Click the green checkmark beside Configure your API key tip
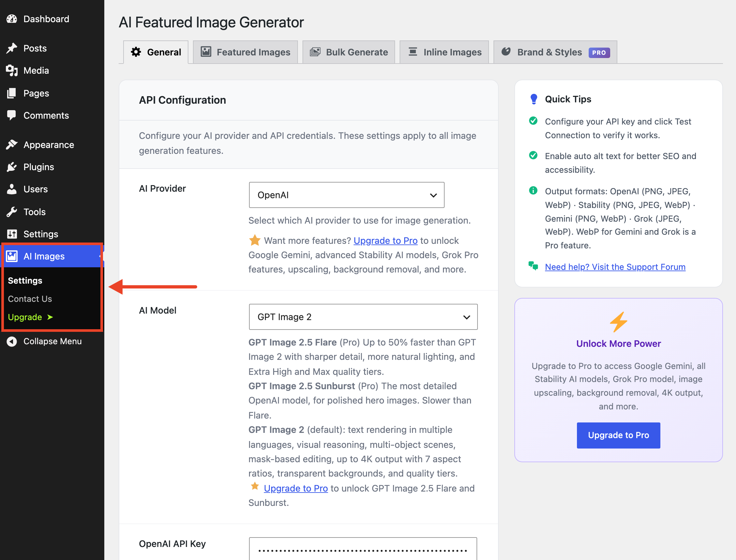 [533, 121]
